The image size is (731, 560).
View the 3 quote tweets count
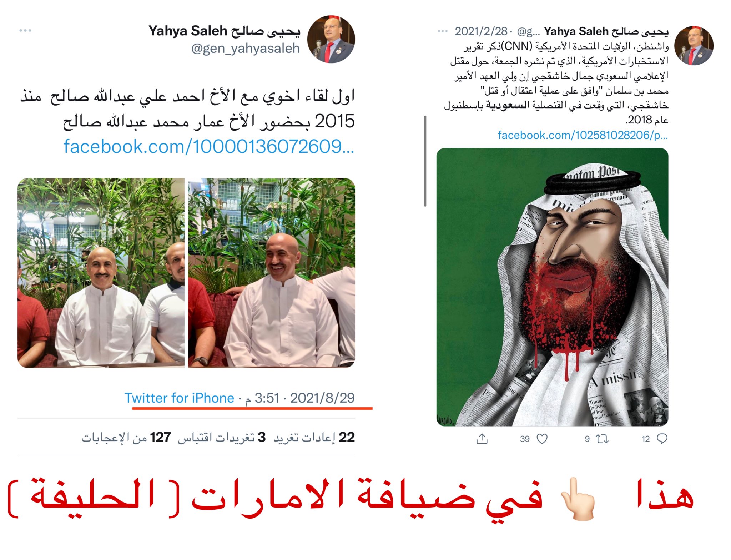[222, 437]
